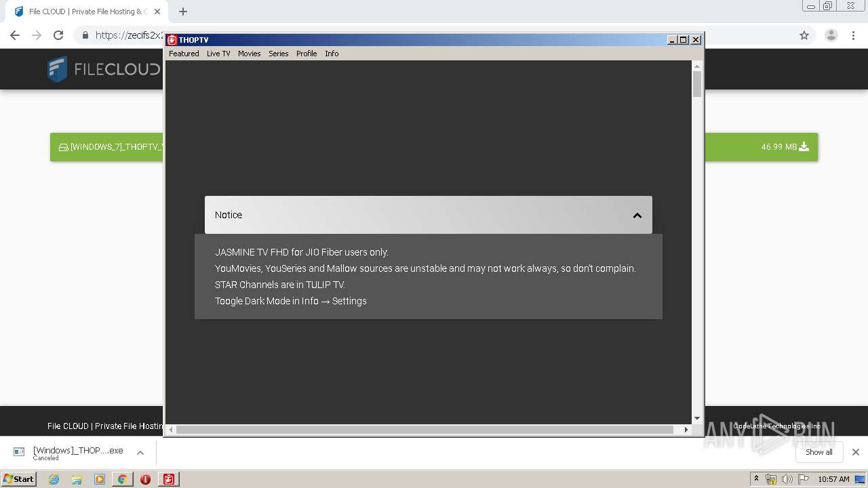Open the Featured menu in THOPTV
868x488 pixels.
point(184,54)
